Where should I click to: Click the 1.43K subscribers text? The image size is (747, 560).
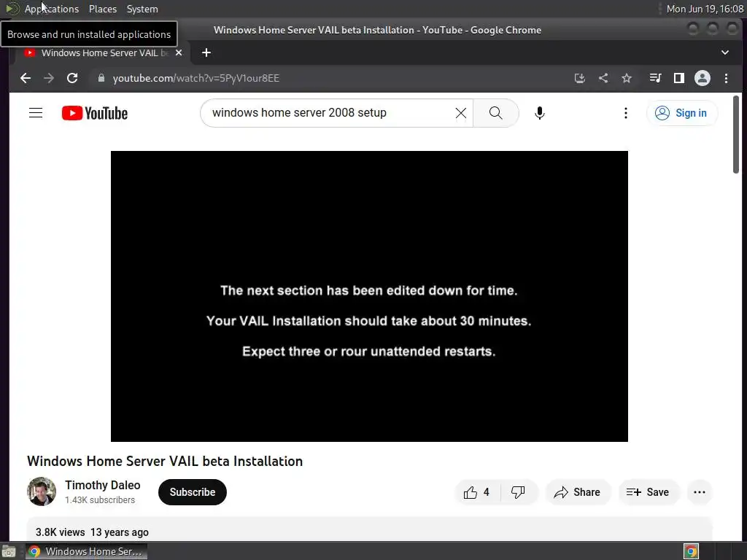[100, 500]
